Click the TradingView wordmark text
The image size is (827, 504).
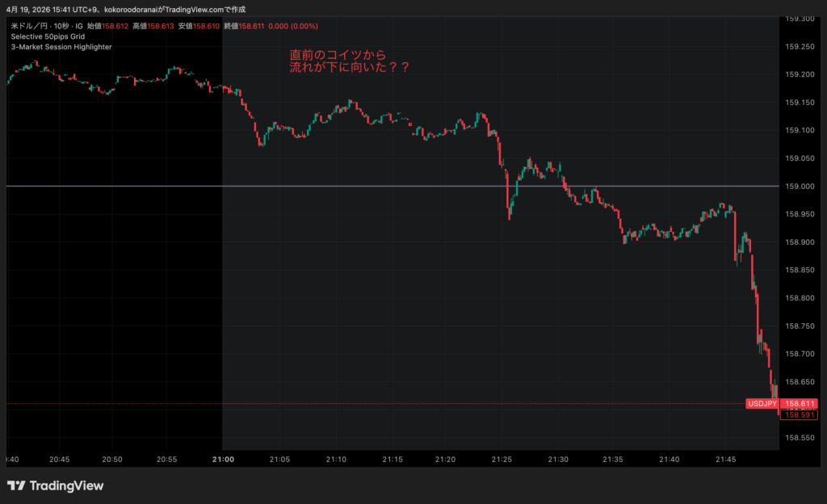pyautogui.click(x=66, y=485)
